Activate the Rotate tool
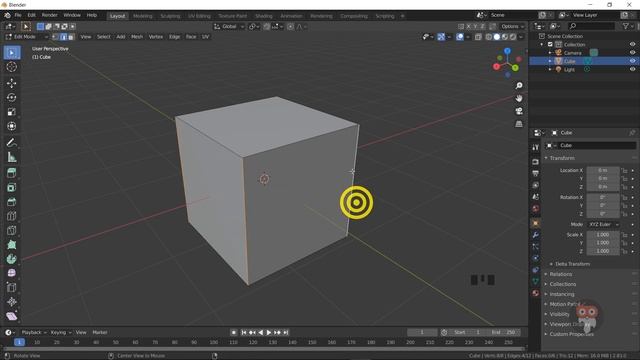 pyautogui.click(x=12, y=98)
